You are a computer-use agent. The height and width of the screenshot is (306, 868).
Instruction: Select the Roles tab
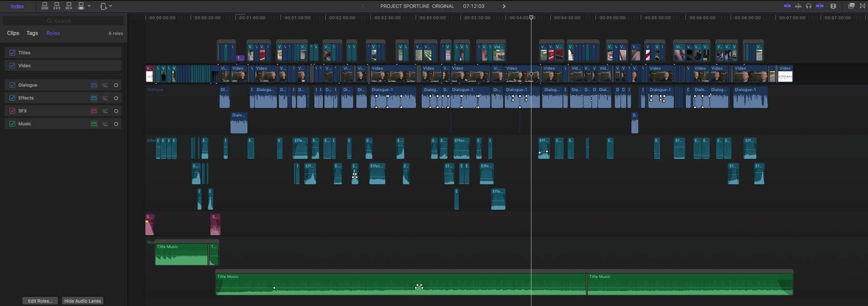(53, 33)
